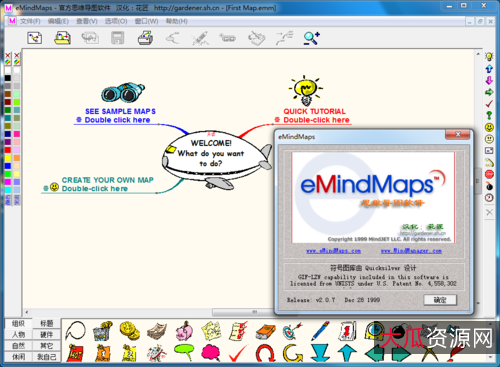Switch to the 组织 symbol category

click(x=18, y=323)
